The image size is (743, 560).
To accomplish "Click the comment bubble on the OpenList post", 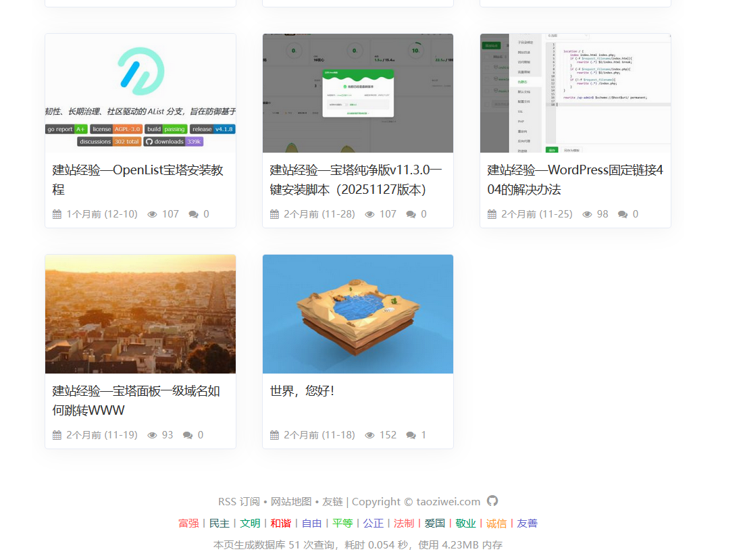I will 195,213.
